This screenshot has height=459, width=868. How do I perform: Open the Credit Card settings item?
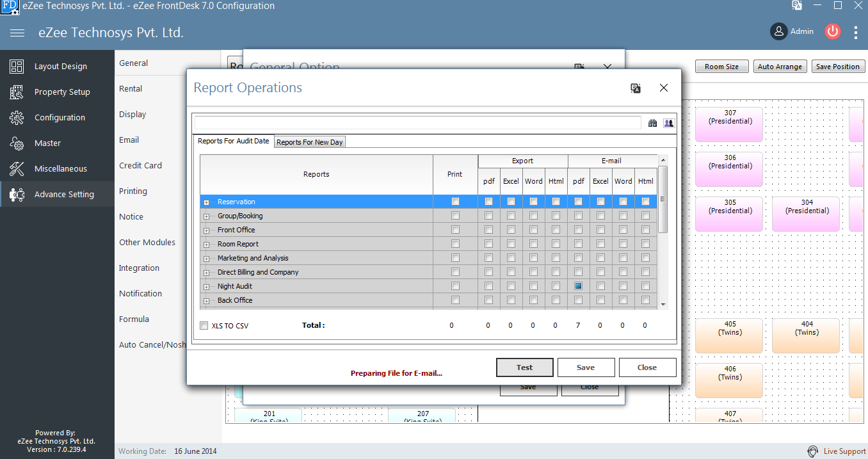(140, 165)
